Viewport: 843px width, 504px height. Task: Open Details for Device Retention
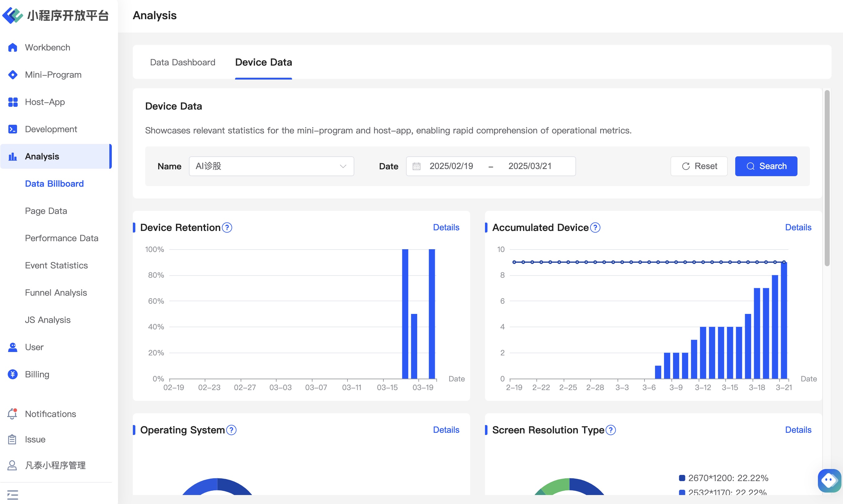pyautogui.click(x=446, y=227)
